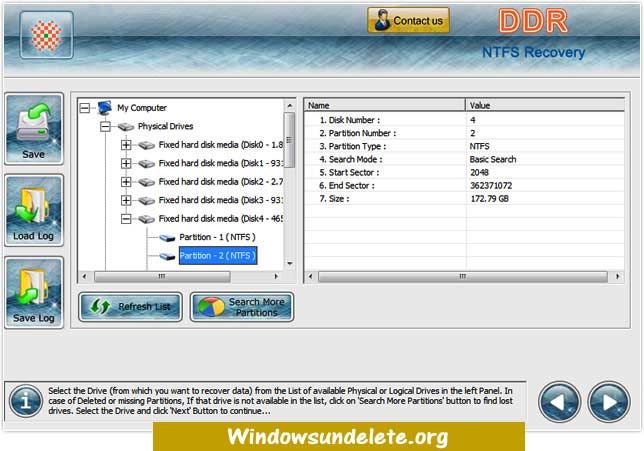Collapse the Physical Drives node
Image resolution: width=644 pixels, height=451 pixels.
pos(106,127)
